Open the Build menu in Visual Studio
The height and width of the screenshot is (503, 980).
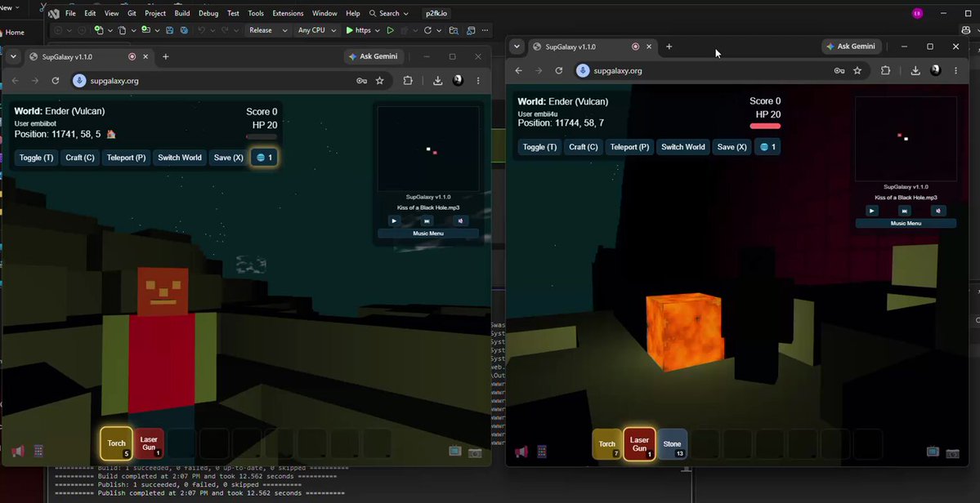click(182, 13)
